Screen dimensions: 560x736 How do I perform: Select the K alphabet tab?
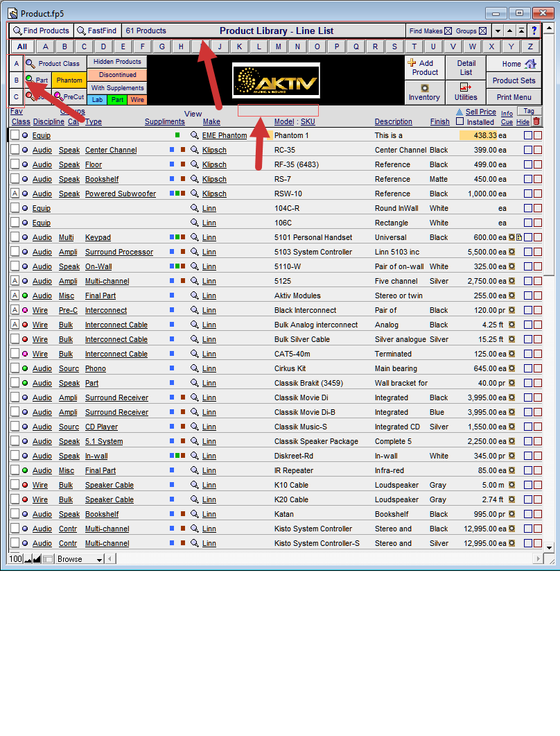point(239,46)
